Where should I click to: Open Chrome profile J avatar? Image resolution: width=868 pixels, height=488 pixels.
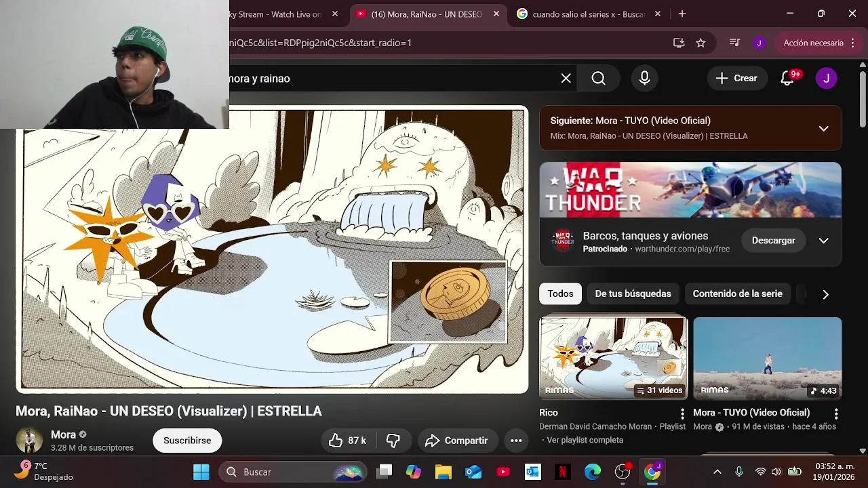pos(759,43)
